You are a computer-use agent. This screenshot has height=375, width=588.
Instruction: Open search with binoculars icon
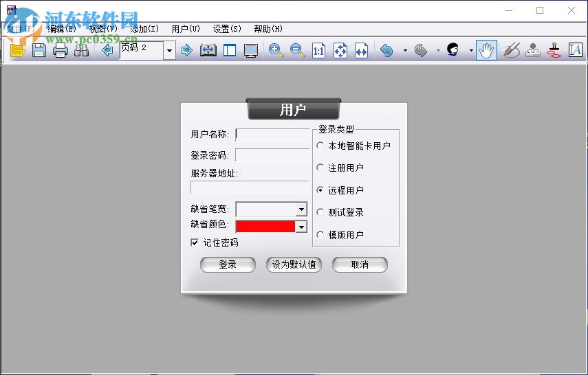[x=81, y=50]
